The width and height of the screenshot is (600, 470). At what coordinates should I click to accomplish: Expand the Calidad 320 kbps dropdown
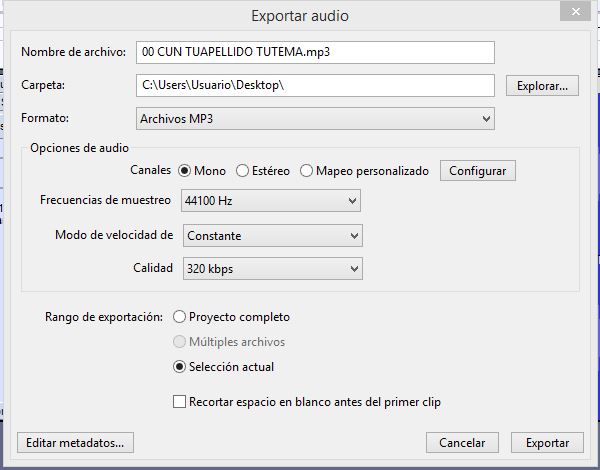pyautogui.click(x=271, y=269)
